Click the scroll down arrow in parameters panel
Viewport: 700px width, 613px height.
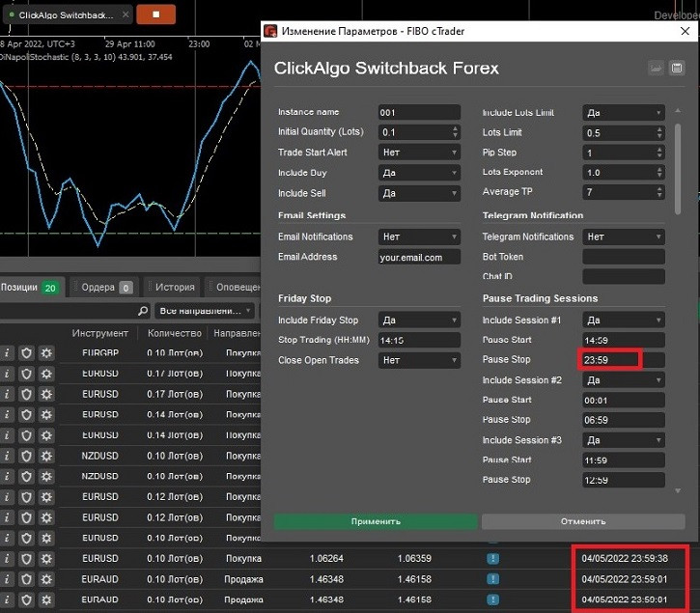[x=678, y=491]
